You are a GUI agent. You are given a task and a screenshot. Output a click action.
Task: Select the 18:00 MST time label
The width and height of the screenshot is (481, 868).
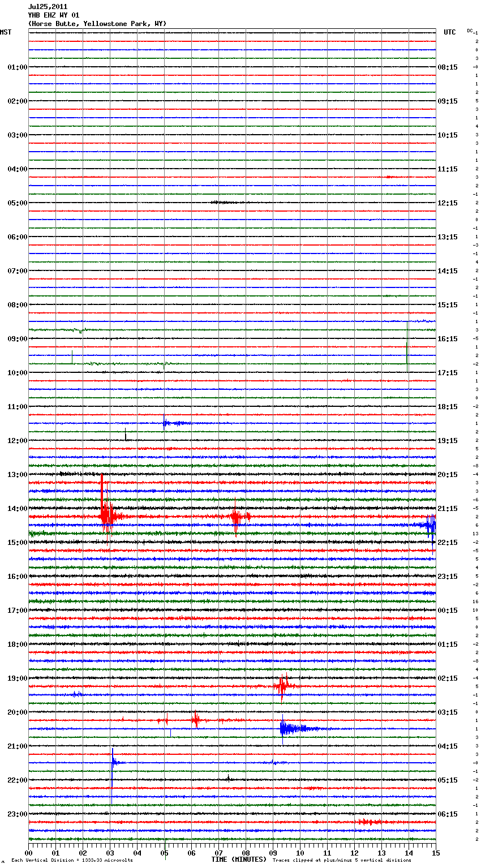(17, 644)
